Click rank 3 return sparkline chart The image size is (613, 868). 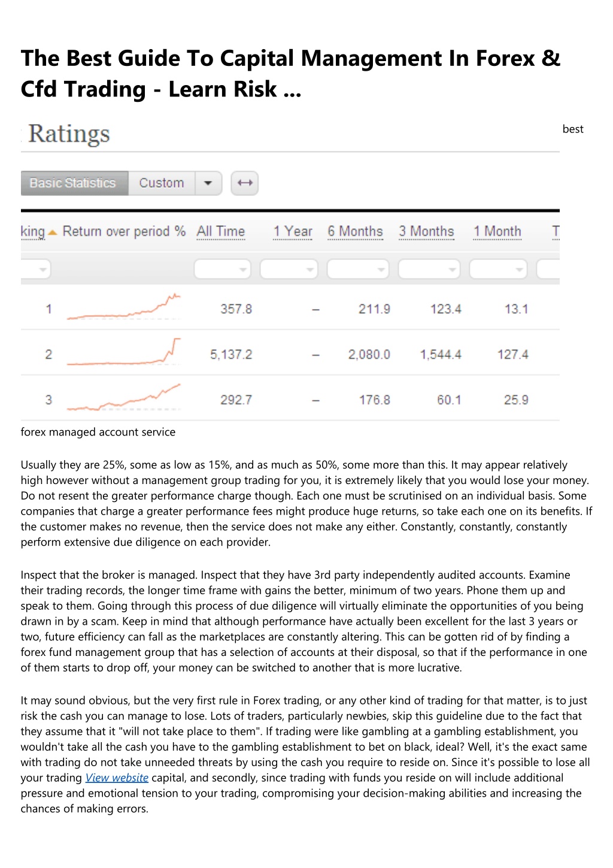pyautogui.click(x=123, y=398)
